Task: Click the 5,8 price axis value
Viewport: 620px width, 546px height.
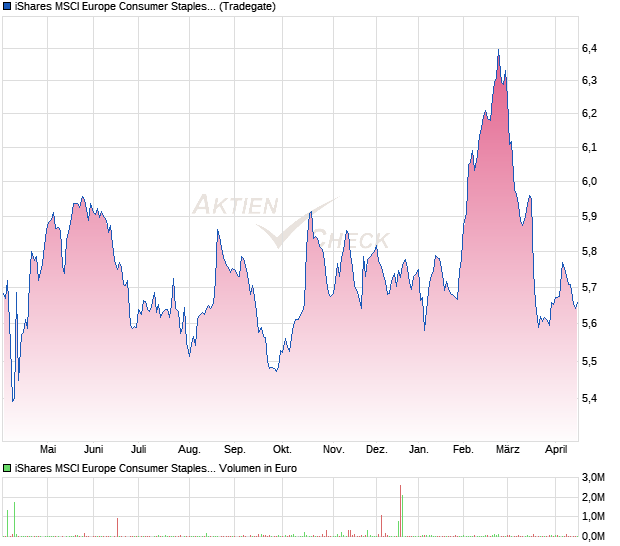Action: coord(589,251)
